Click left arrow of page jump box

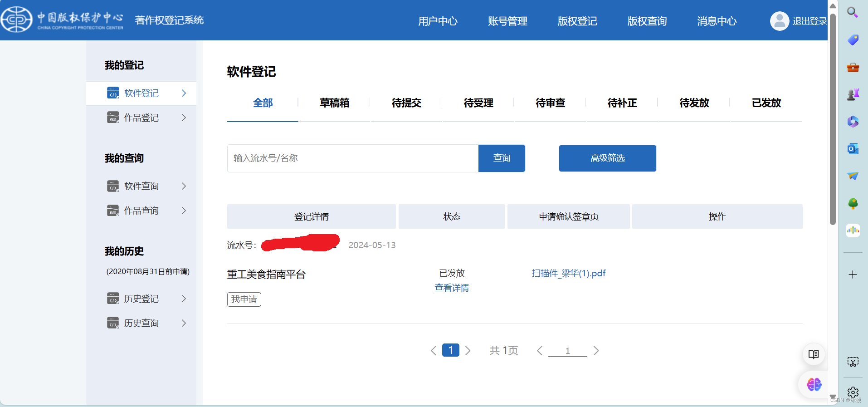tap(540, 351)
